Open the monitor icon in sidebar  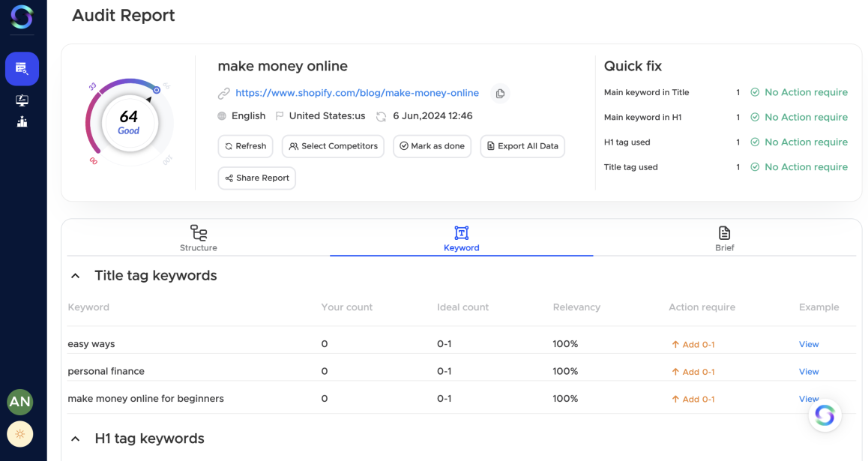coord(22,100)
